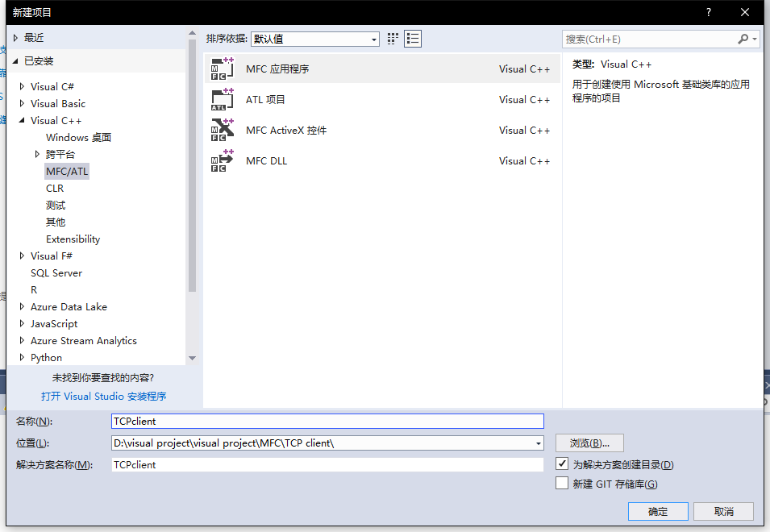The image size is (770, 532).
Task: Click the 名称 input field
Action: pos(327,421)
